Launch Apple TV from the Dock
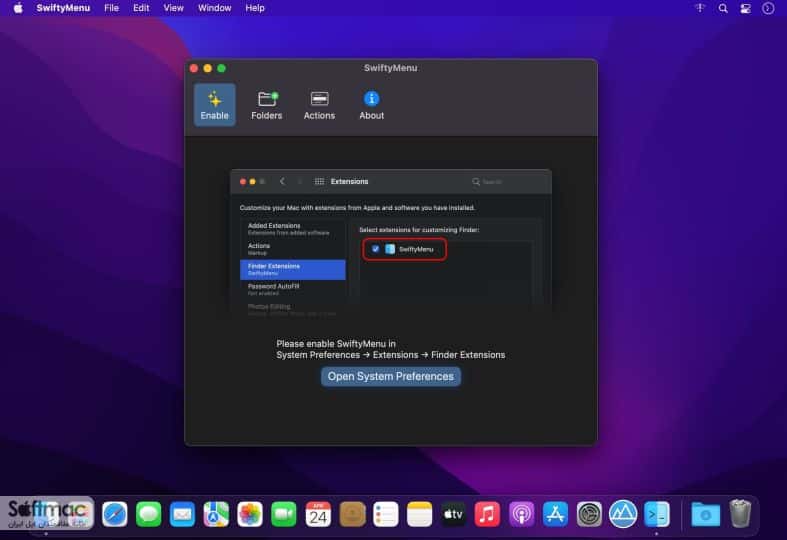This screenshot has width=787, height=540. [x=453, y=514]
